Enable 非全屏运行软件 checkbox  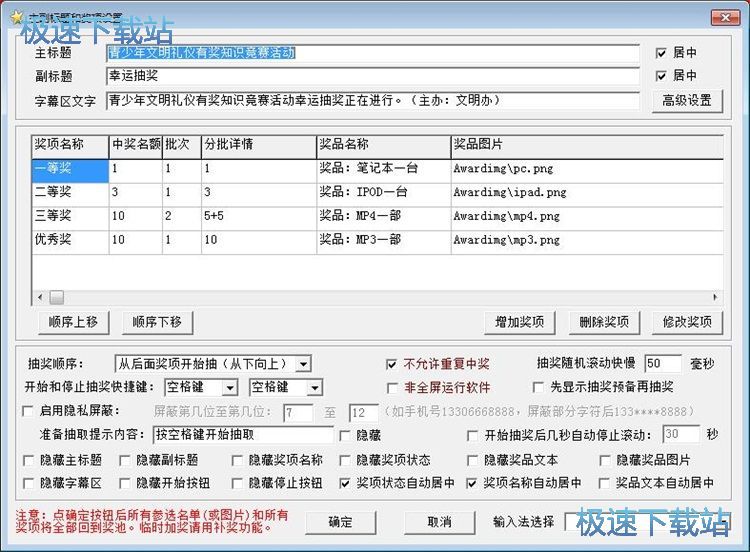point(392,388)
